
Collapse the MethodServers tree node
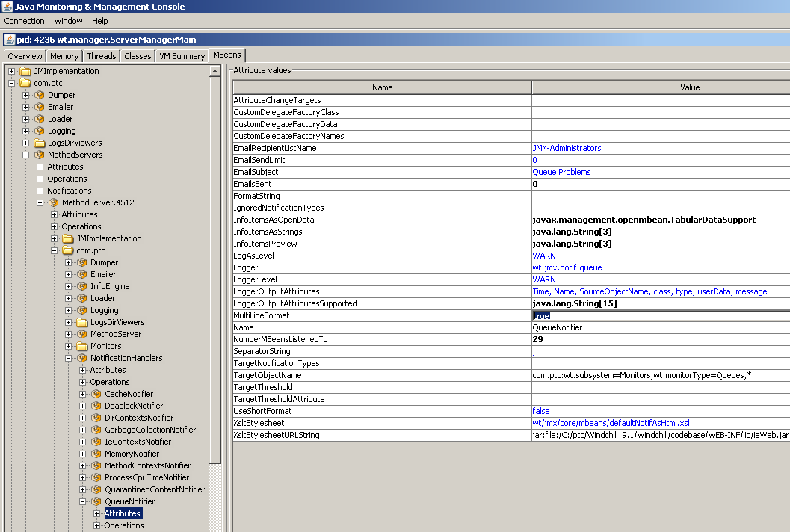click(x=25, y=155)
